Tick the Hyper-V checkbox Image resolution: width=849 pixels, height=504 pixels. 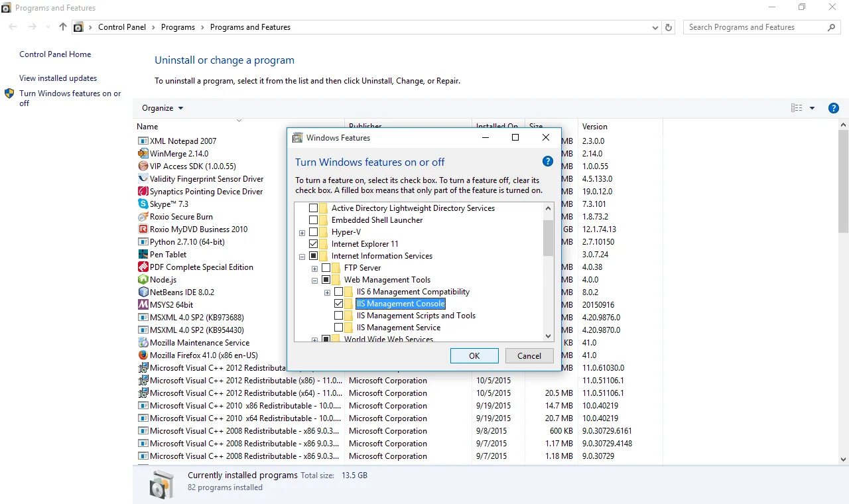pyautogui.click(x=314, y=232)
